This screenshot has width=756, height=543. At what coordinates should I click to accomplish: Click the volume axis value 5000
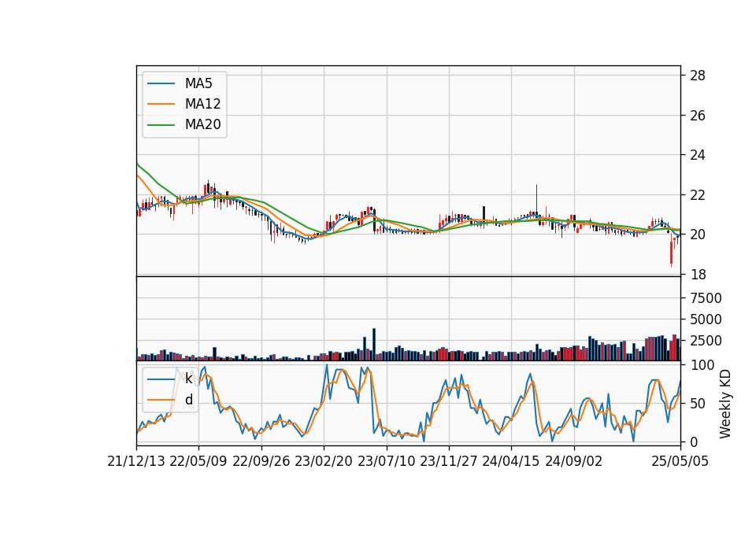pos(706,320)
